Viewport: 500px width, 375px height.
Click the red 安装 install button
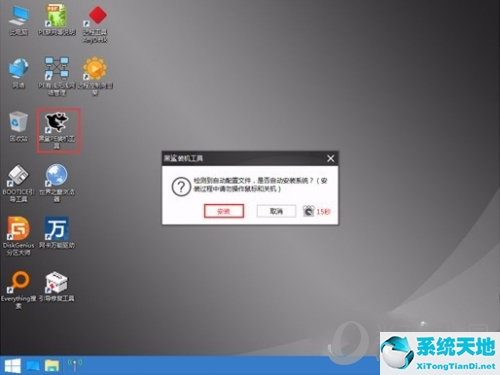(x=224, y=211)
